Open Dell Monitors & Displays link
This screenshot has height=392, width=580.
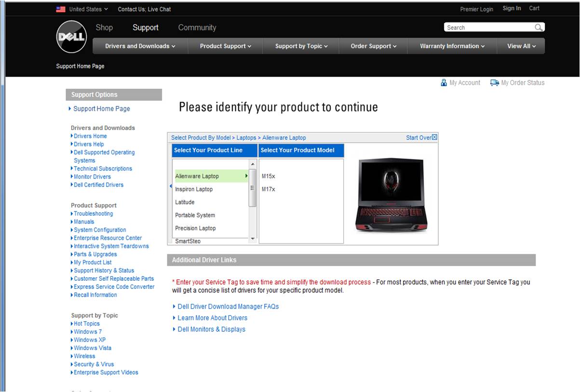pos(212,329)
